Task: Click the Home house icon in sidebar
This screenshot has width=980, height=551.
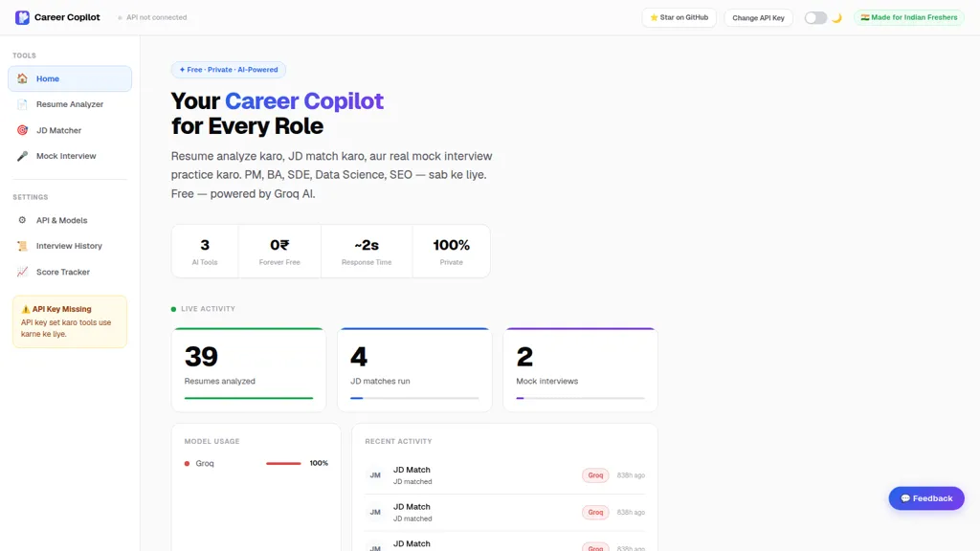Action: point(23,78)
